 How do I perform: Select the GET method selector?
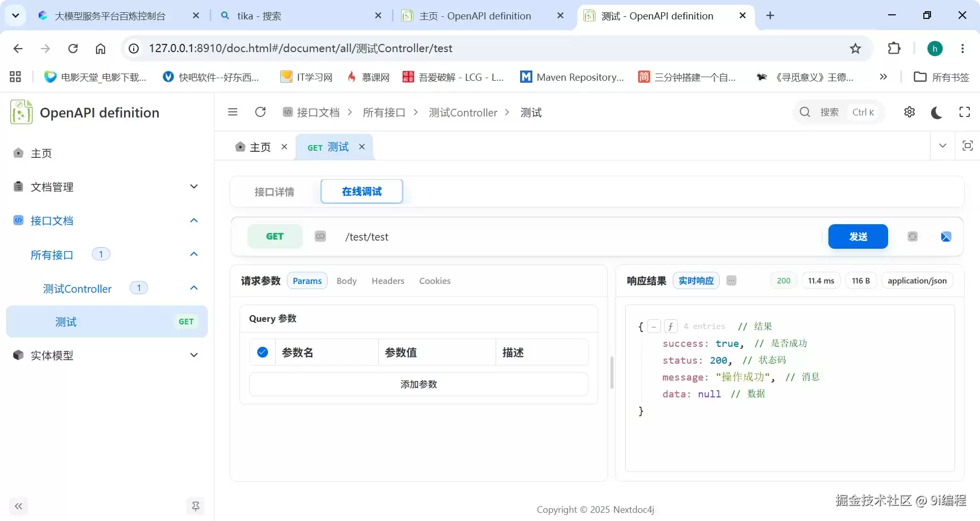[x=275, y=236]
